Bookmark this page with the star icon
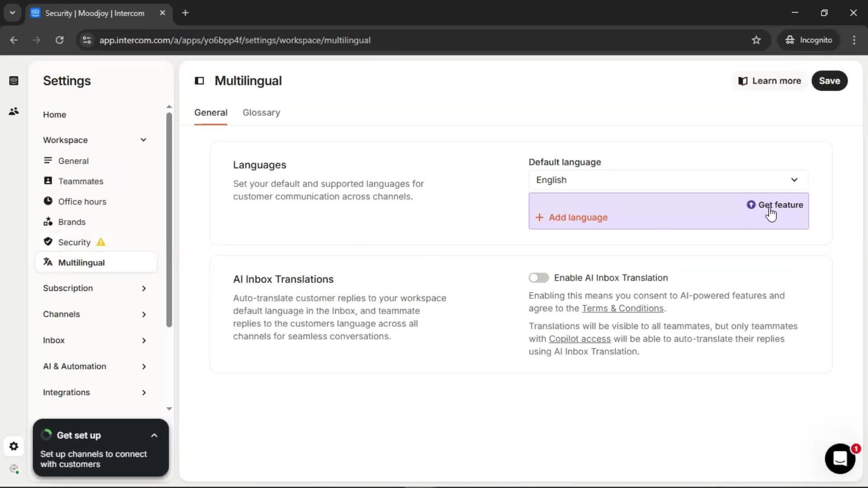Screen dimensions: 868x488 click(x=756, y=40)
